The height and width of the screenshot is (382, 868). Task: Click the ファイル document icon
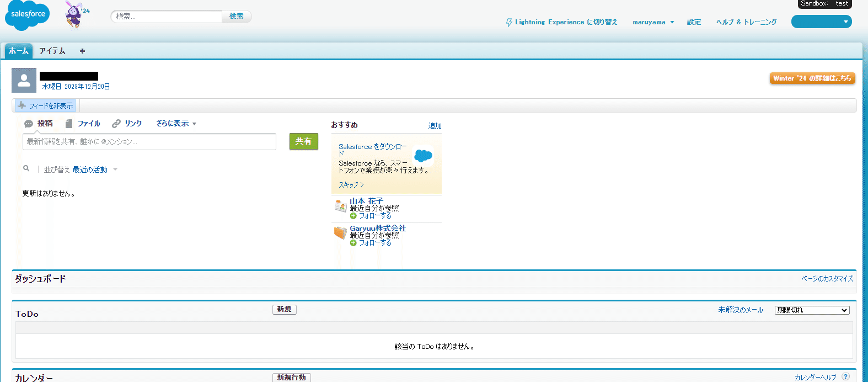(69, 124)
